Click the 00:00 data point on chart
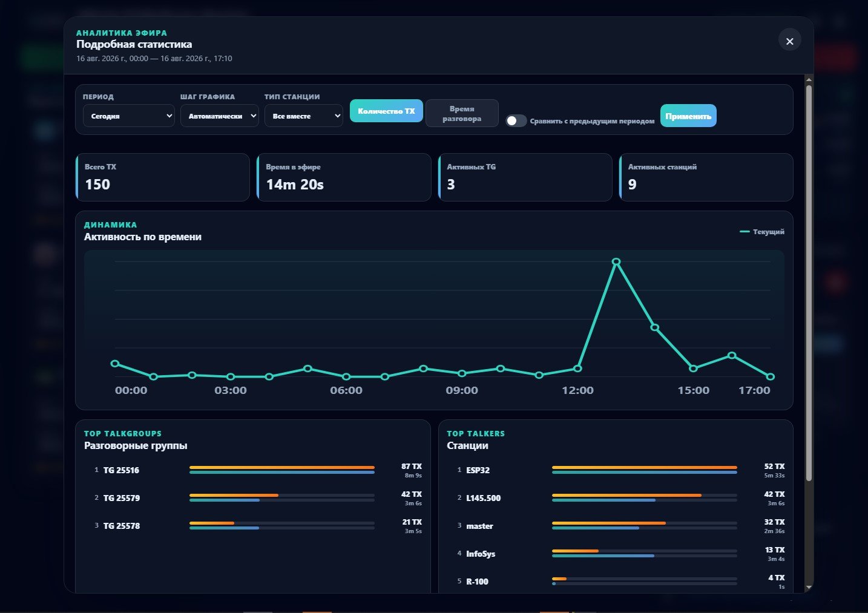Image resolution: width=868 pixels, height=613 pixels. tap(115, 364)
